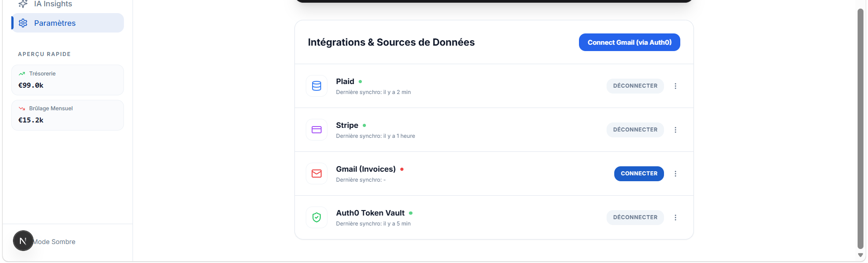Viewport: 868px width, 263px height.
Task: Open the three-dot menu for Stripe
Action: pos(675,130)
